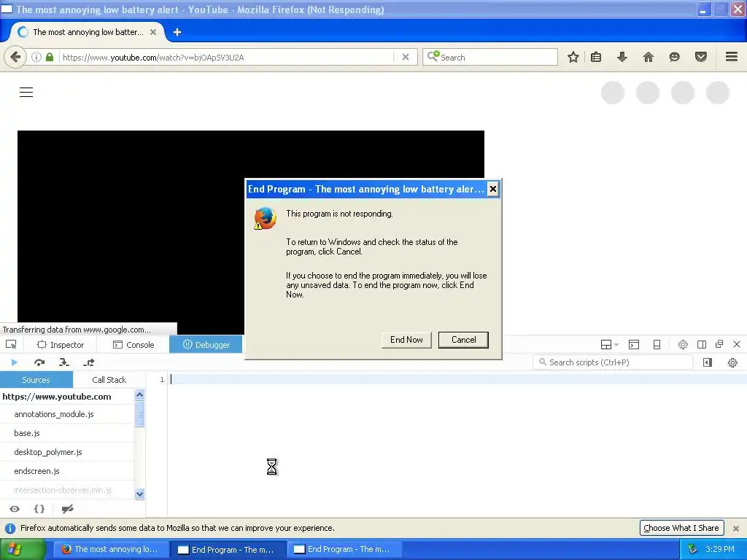
Task: Click the URL address bar
Action: [x=228, y=58]
